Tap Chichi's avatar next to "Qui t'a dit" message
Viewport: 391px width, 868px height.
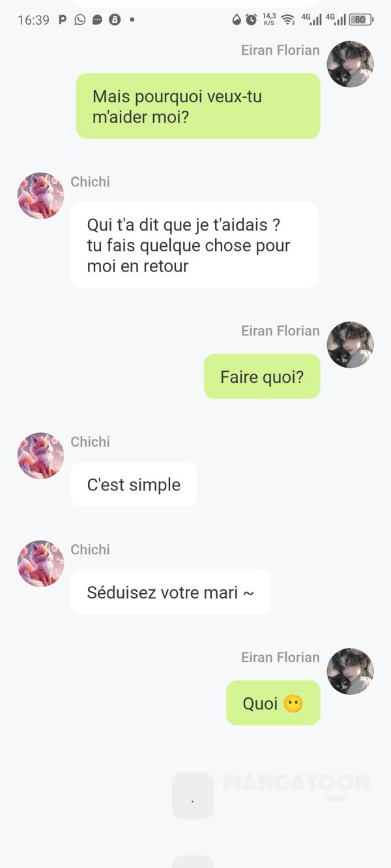click(x=40, y=196)
